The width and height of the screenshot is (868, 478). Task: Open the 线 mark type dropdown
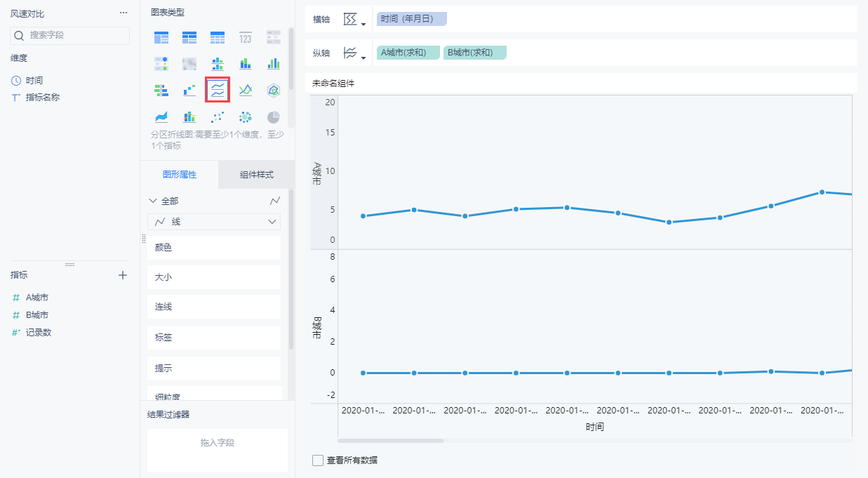[x=214, y=222]
